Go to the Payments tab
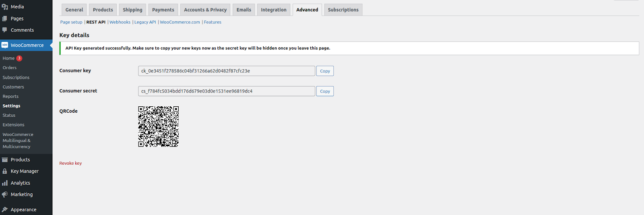This screenshot has width=644, height=215. (163, 10)
